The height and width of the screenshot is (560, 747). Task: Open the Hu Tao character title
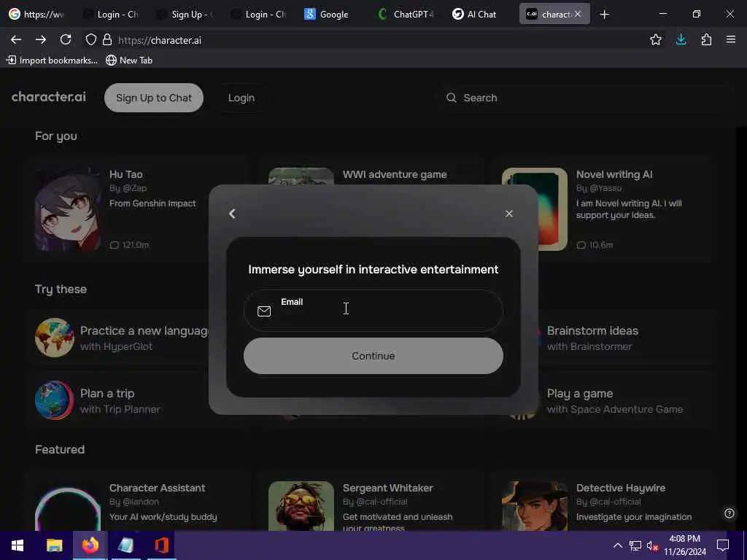[x=125, y=174]
